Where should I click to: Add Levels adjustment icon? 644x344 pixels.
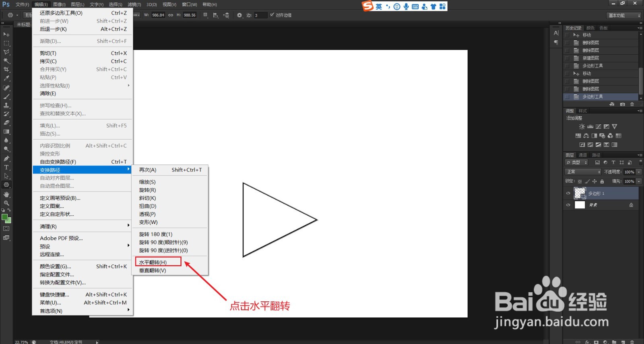pos(590,127)
